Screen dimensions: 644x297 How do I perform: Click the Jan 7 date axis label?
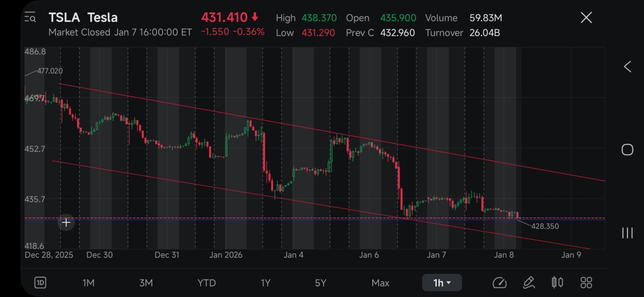pos(436,255)
